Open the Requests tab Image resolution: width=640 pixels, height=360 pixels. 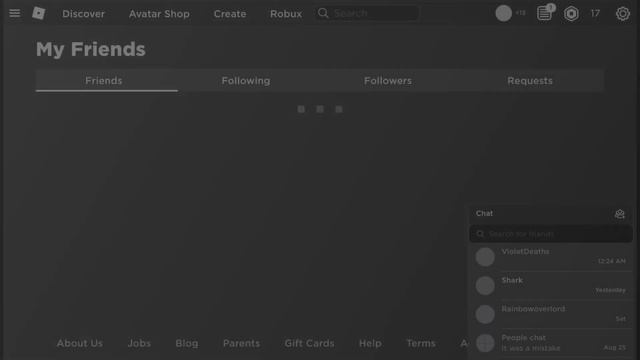click(530, 81)
